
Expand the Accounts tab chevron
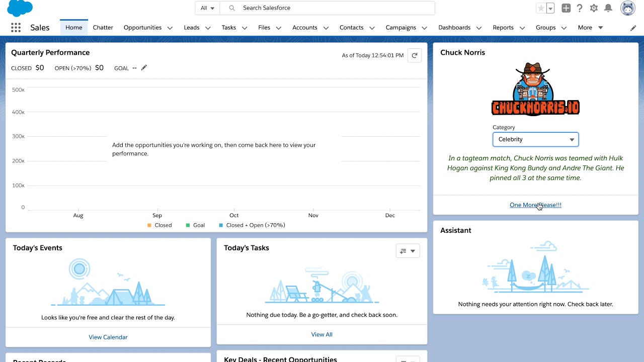[x=326, y=28]
